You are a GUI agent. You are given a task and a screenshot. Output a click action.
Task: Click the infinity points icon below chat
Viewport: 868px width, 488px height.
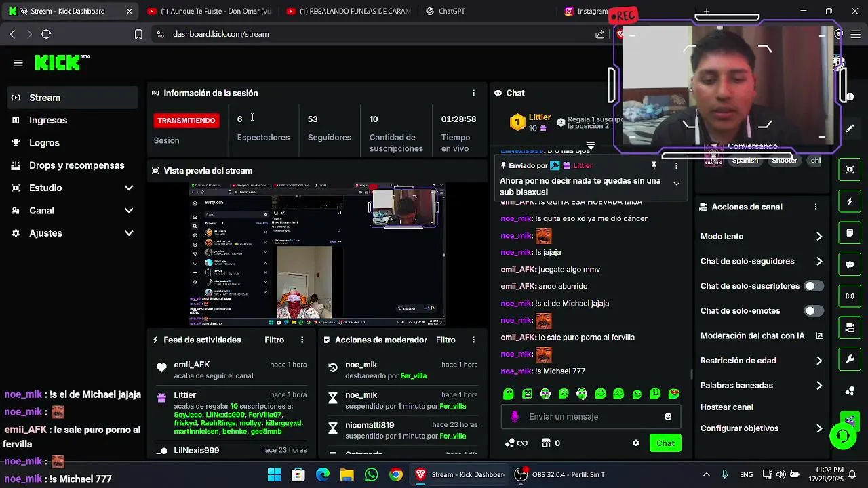point(517,443)
